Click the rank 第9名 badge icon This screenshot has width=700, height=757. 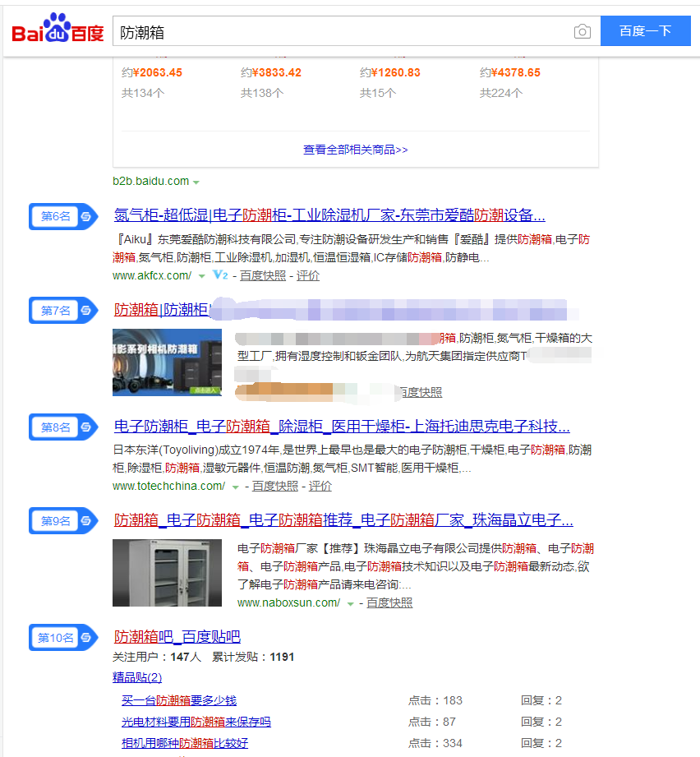click(x=64, y=520)
